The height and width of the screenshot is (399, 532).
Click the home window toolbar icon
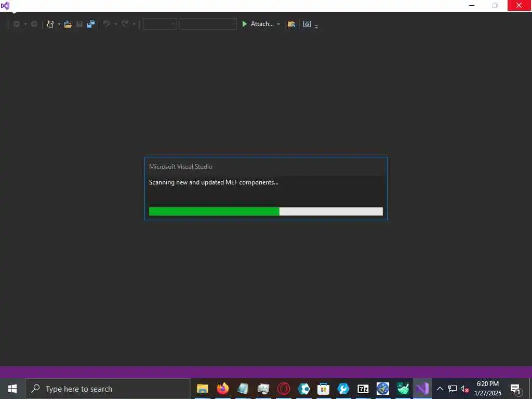pos(307,24)
